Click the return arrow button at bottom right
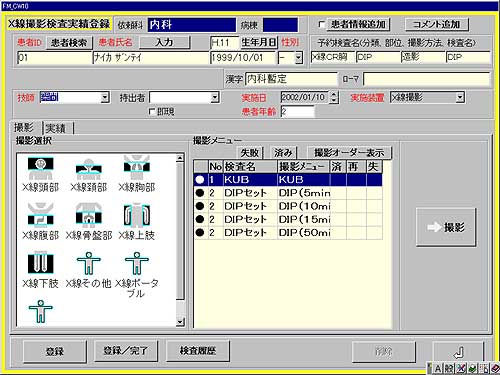This screenshot has width=500, height=375. [458, 352]
